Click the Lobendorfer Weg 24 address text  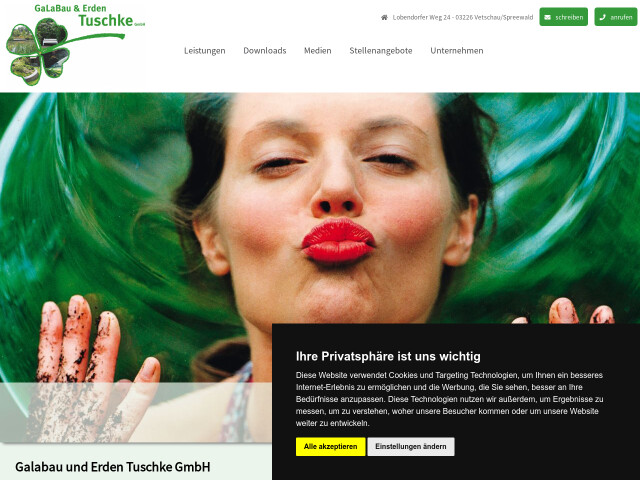(463, 18)
